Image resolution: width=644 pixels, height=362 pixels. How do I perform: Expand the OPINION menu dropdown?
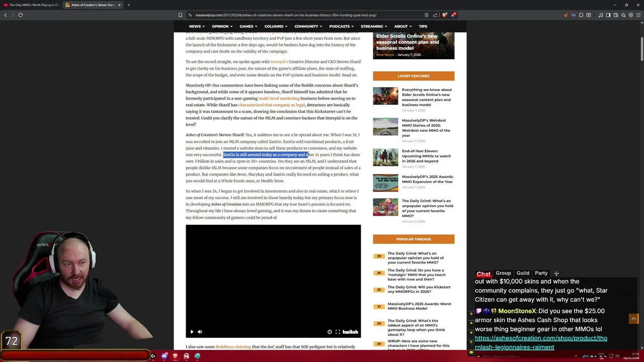(x=222, y=26)
